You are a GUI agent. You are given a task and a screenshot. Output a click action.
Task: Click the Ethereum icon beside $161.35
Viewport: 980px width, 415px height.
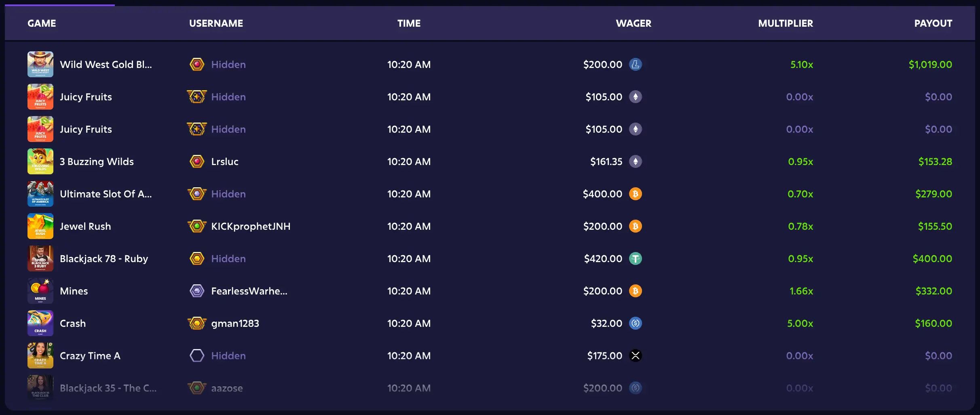point(636,161)
